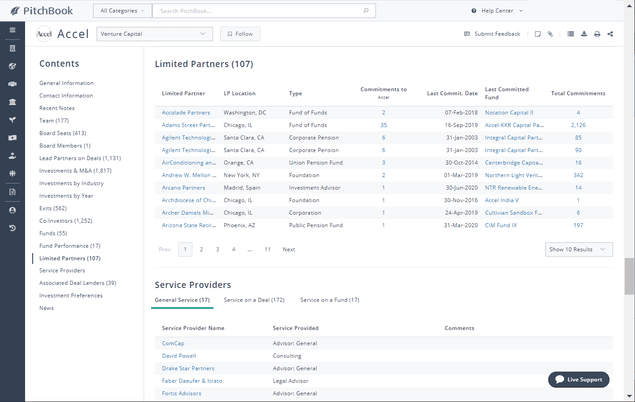Click the share icon in the profile toolbar
Image resolution: width=635 pixels, height=402 pixels.
(610, 34)
